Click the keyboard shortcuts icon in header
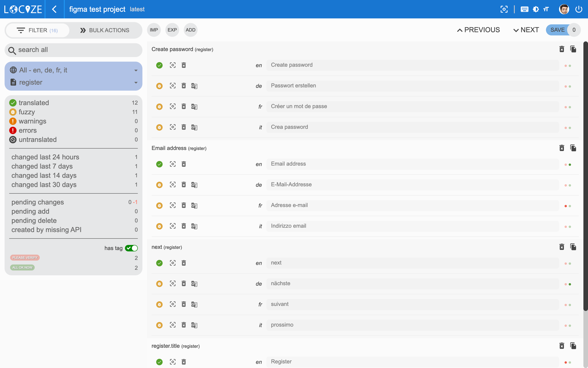 point(524,9)
